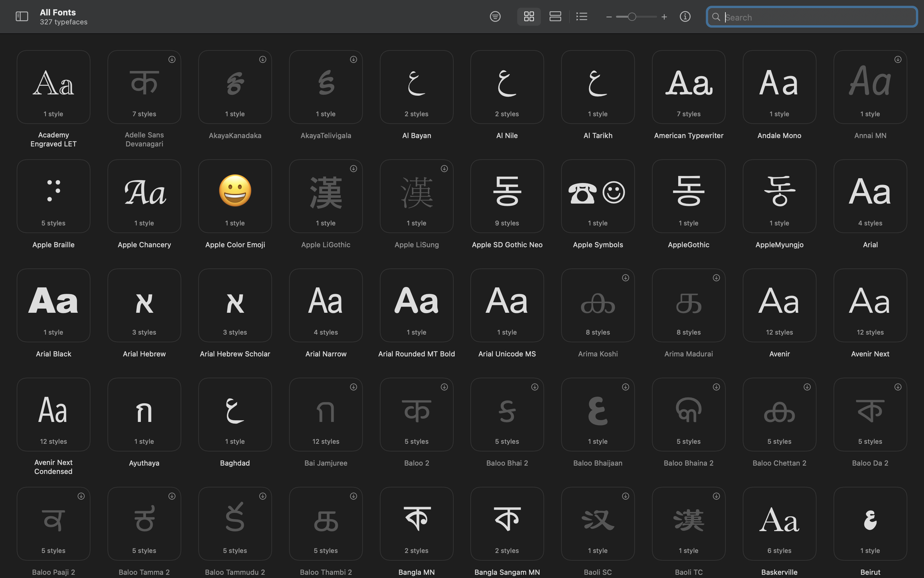
Task: Select Arial Narrow typeface
Action: coord(326,305)
